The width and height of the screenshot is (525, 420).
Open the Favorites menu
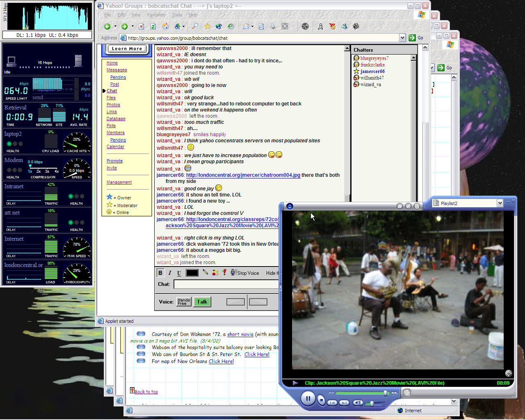click(x=156, y=15)
